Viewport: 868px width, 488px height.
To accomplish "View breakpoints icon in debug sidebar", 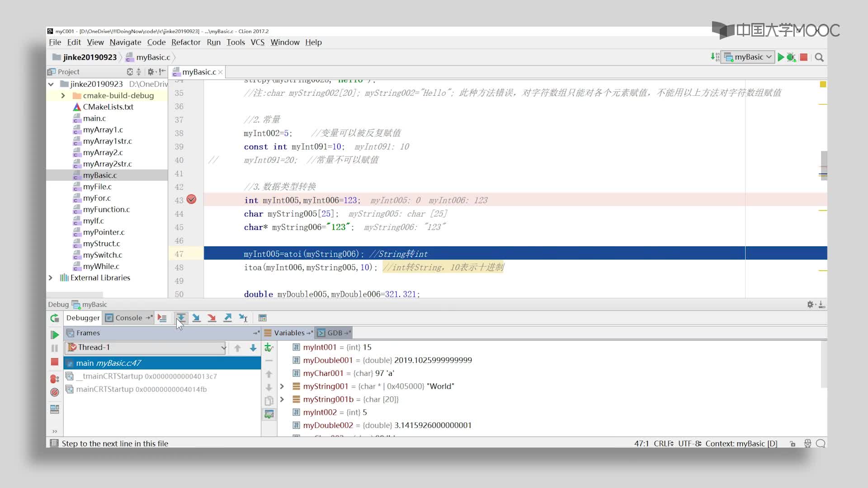I will click(x=55, y=379).
